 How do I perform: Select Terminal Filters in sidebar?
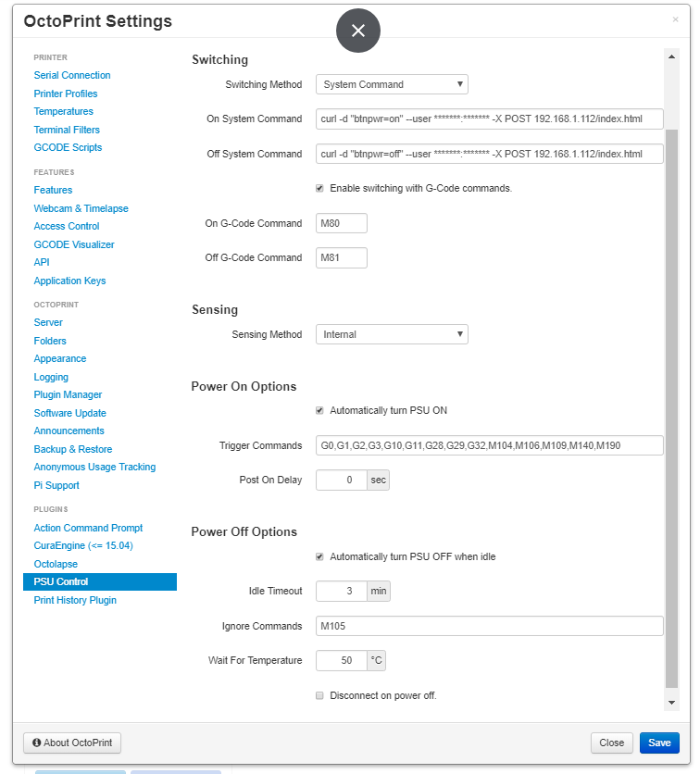tap(67, 130)
